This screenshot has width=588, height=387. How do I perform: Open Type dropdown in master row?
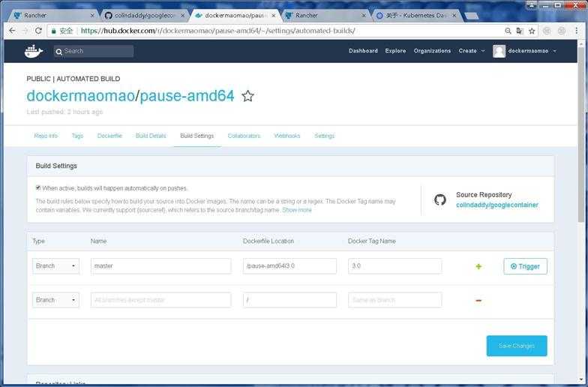[x=55, y=265]
